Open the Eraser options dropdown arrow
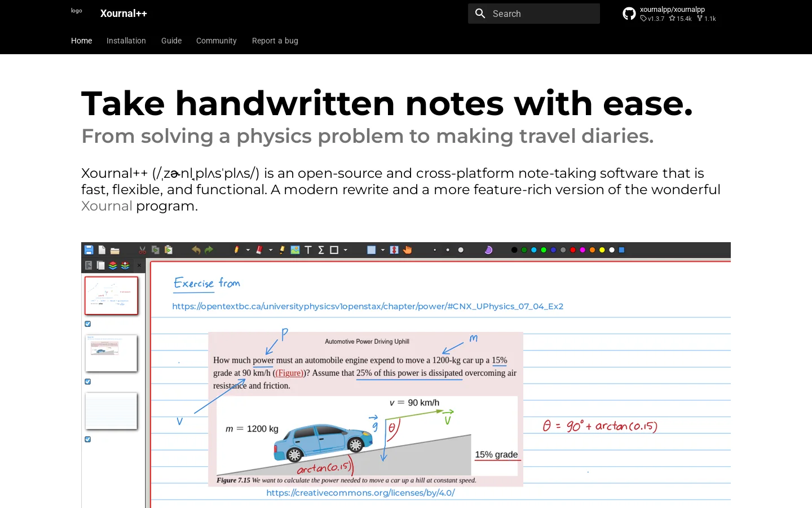The width and height of the screenshot is (812, 508). click(x=271, y=250)
